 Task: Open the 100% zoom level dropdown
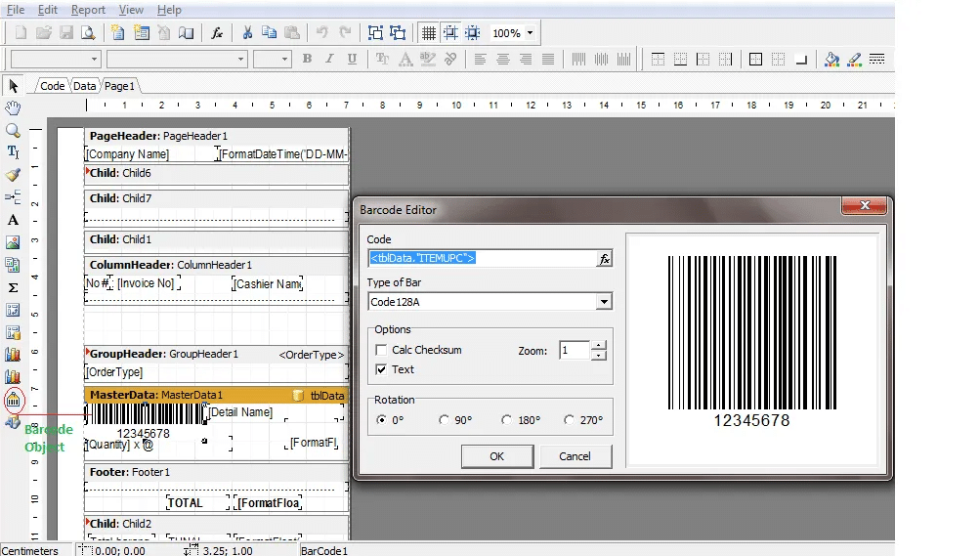click(530, 33)
